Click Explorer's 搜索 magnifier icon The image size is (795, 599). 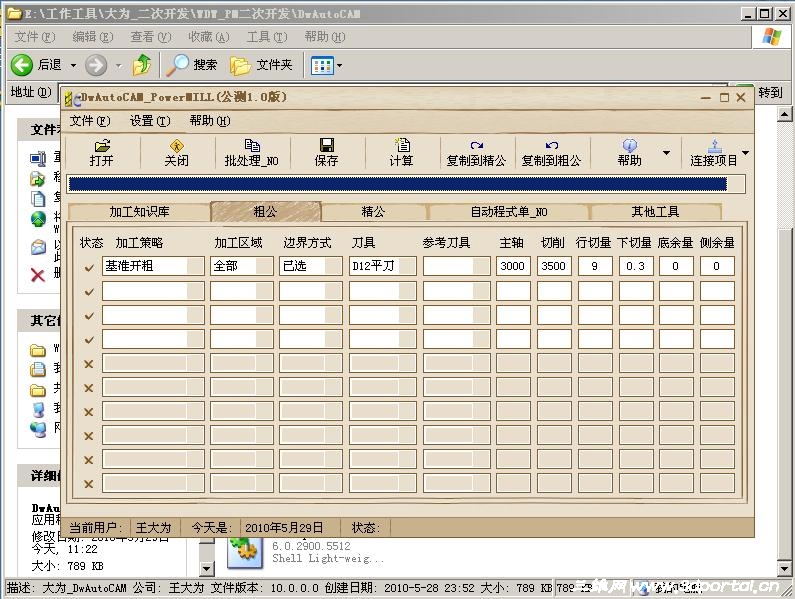[177, 65]
